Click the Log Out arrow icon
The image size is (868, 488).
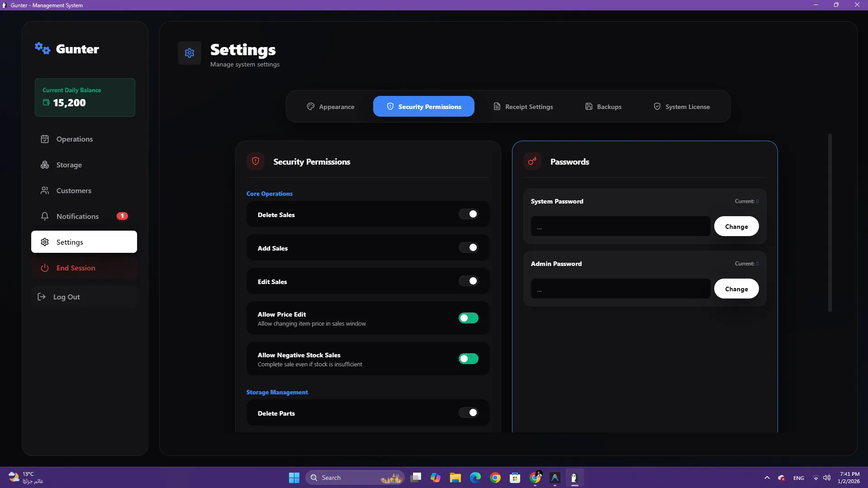42,297
